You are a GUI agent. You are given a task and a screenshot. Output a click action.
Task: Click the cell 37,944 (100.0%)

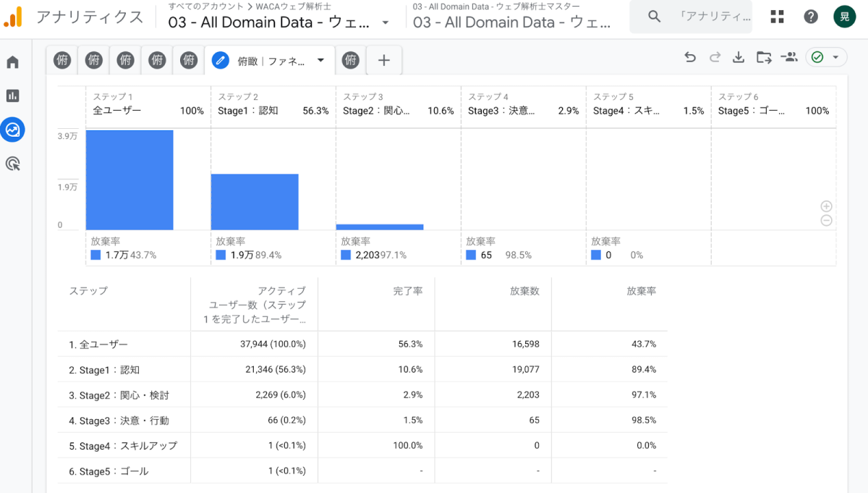273,345
